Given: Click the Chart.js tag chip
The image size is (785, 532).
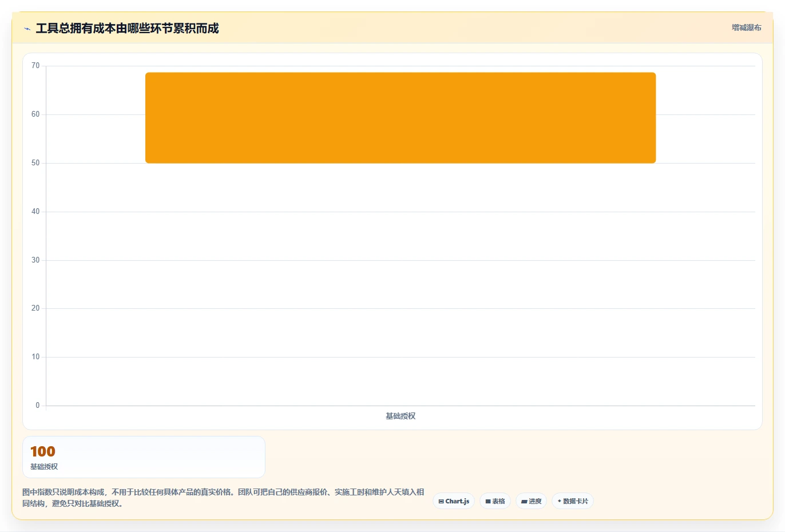Looking at the screenshot, I should click(454, 501).
